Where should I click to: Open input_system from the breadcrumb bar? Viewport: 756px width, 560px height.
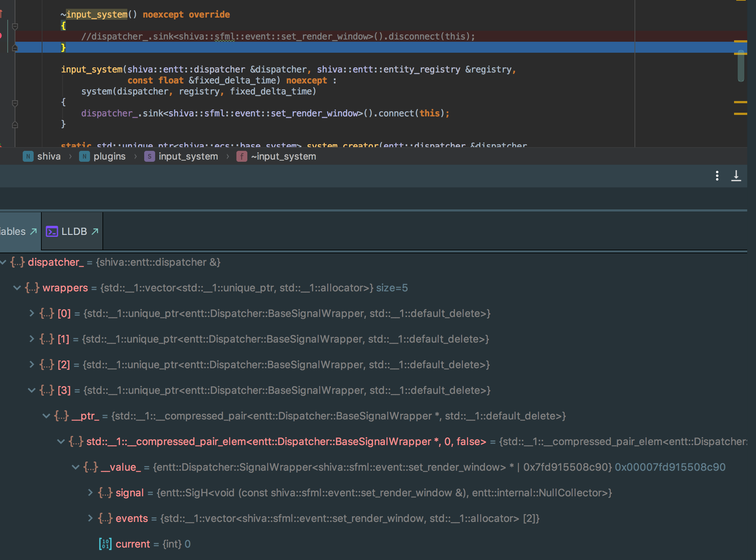(188, 156)
